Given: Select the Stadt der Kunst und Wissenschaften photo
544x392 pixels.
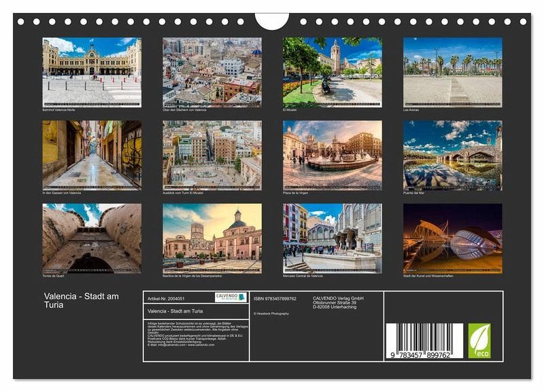Looking at the screenshot, I should 452,238.
